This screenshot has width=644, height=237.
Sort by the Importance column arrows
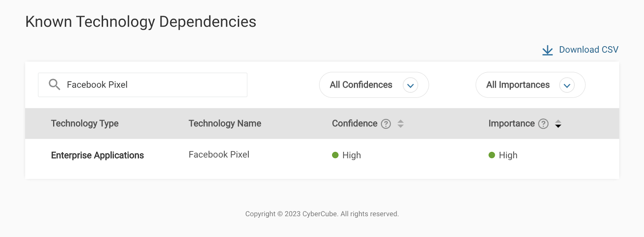(x=558, y=124)
